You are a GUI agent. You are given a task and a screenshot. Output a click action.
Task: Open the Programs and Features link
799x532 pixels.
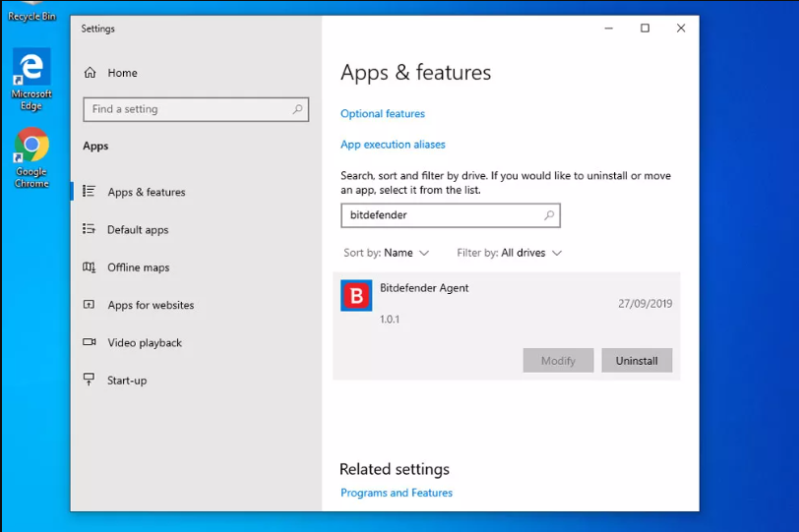click(x=397, y=493)
